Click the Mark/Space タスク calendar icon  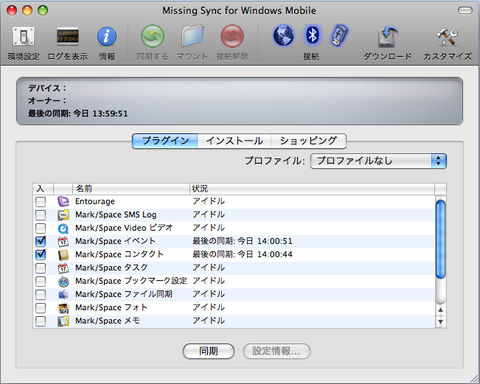point(63,268)
